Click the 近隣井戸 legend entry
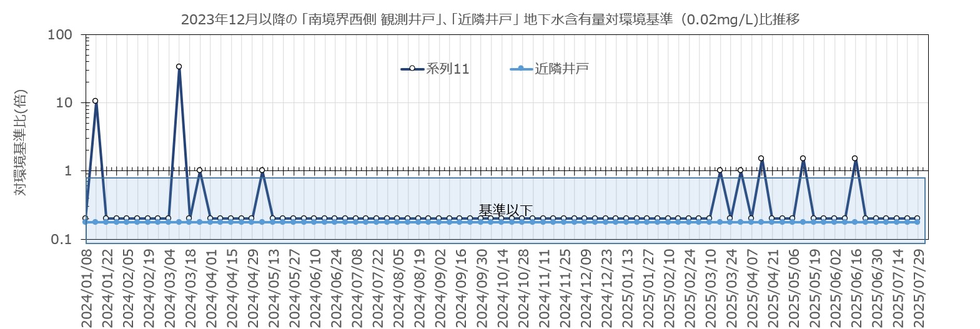Image resolution: width=980 pixels, height=329 pixels. coord(549,69)
